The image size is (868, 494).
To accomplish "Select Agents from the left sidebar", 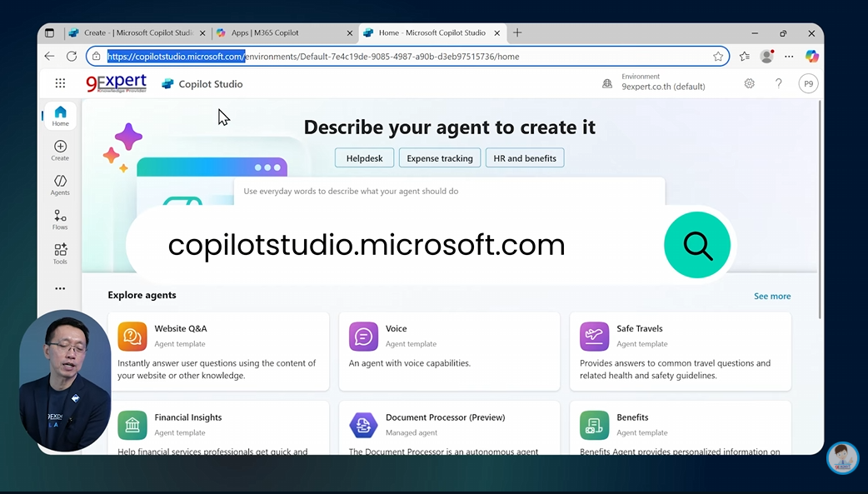I will pos(59,184).
